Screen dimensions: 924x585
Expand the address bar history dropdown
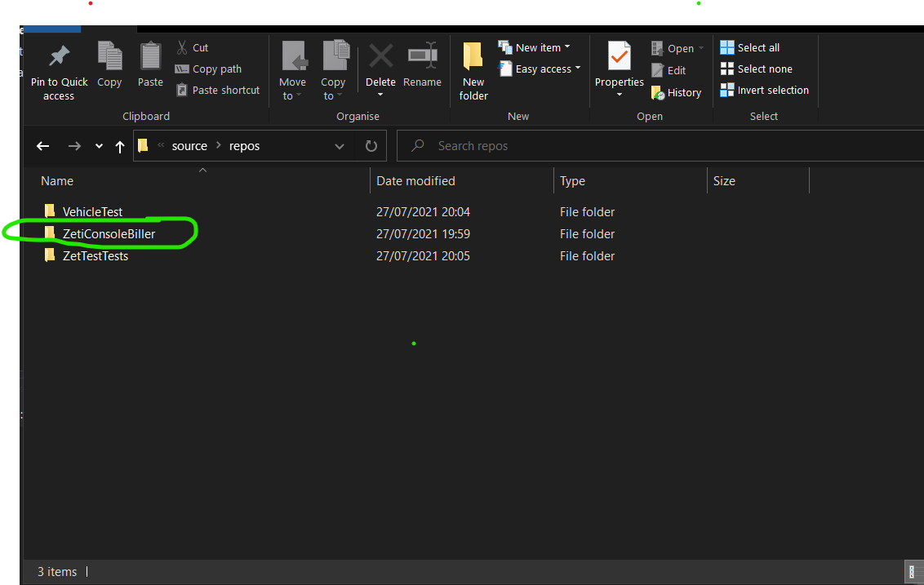click(x=340, y=146)
